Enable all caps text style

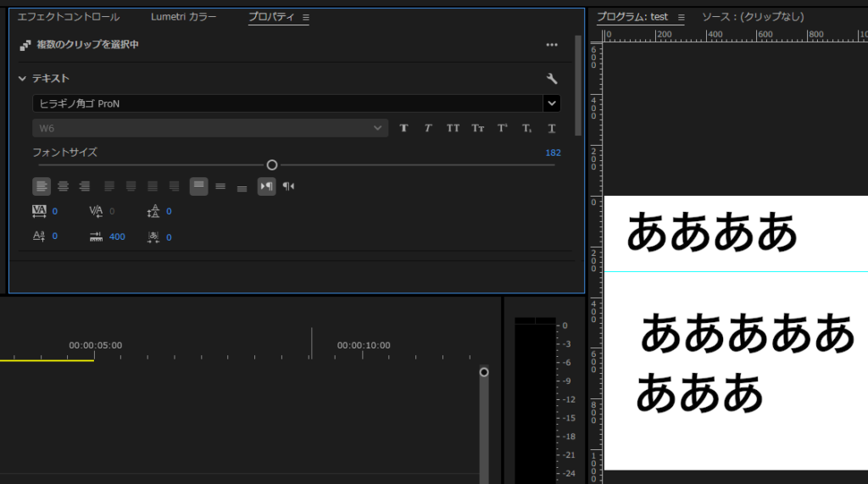453,128
